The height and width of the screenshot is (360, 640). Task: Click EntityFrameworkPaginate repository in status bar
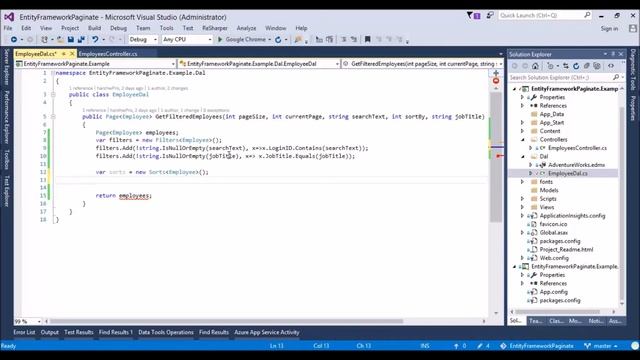(537, 346)
